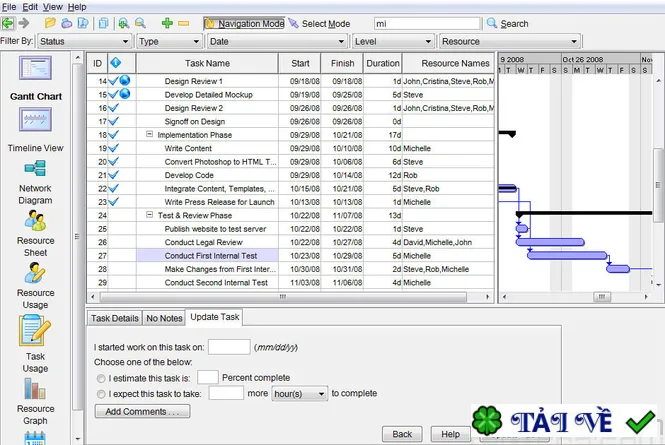
Task: Open the Help menu
Action: 77,7
